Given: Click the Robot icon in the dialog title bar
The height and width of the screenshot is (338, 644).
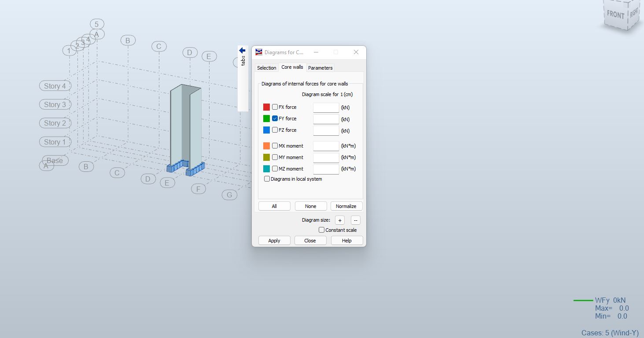Looking at the screenshot, I should pyautogui.click(x=258, y=52).
